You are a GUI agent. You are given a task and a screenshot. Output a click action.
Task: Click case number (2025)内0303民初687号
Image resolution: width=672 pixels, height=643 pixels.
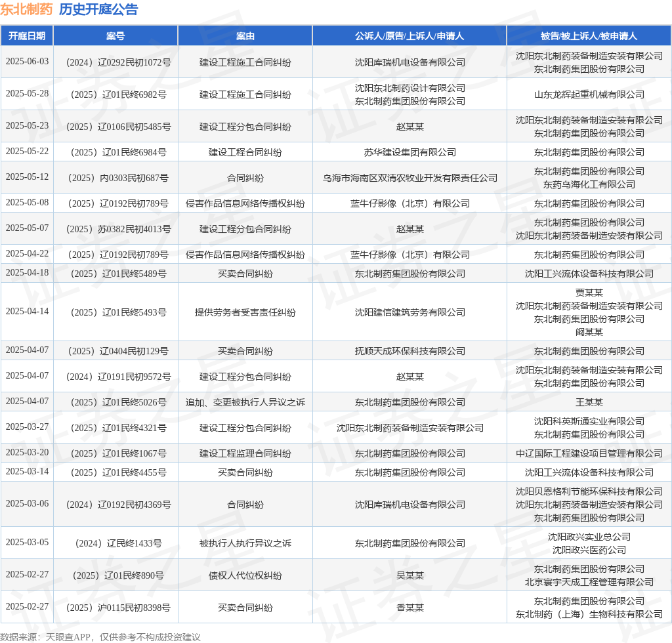point(118,178)
